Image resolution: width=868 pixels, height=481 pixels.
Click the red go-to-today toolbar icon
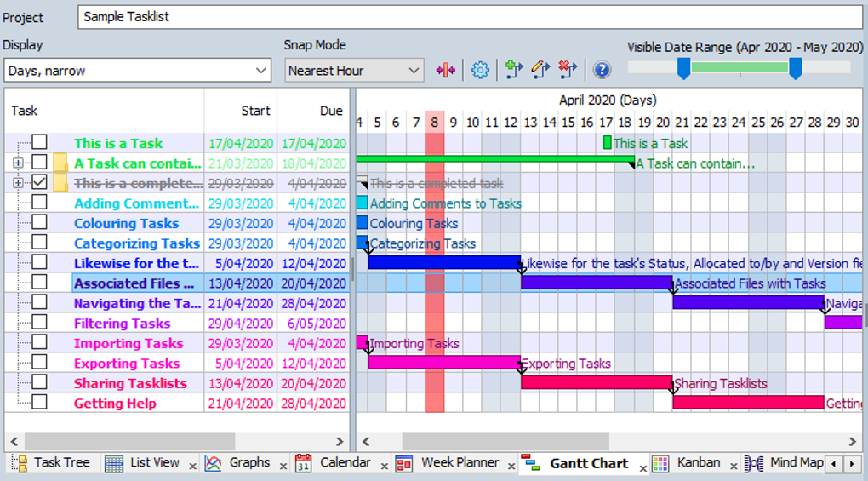446,71
